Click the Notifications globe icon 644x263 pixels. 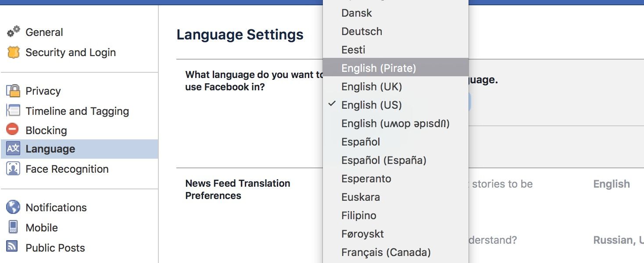pos(13,207)
